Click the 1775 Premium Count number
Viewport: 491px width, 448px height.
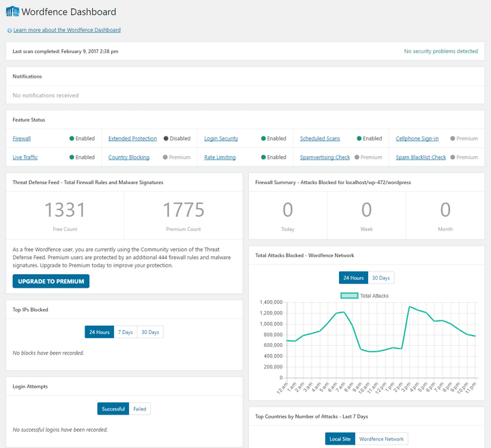pos(183,209)
